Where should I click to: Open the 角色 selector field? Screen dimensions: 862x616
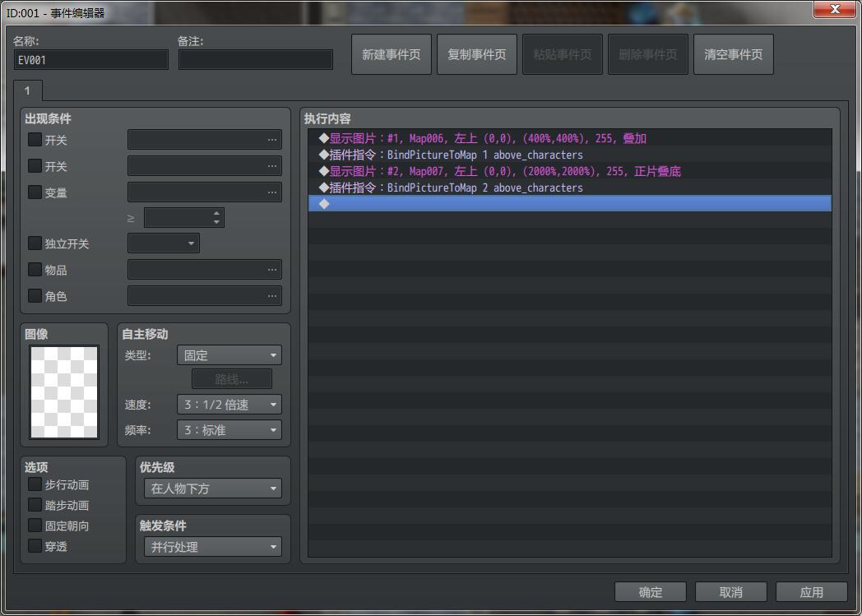205,296
